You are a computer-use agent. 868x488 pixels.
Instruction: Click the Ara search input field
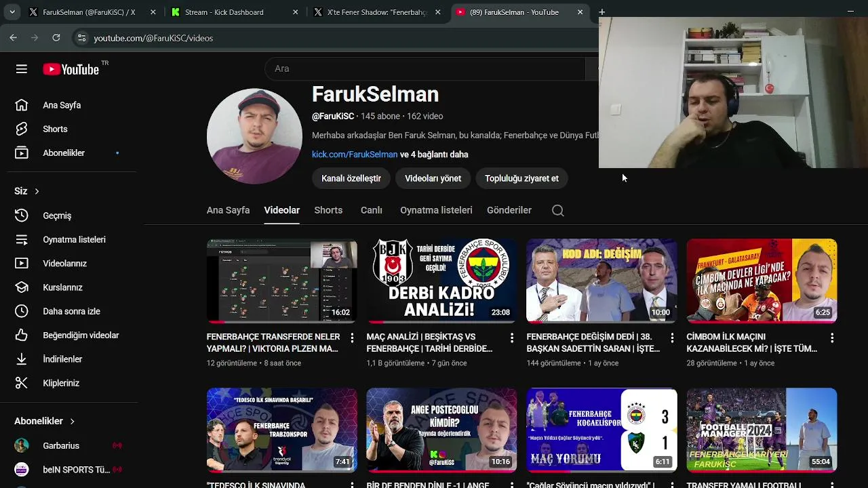[x=425, y=68]
